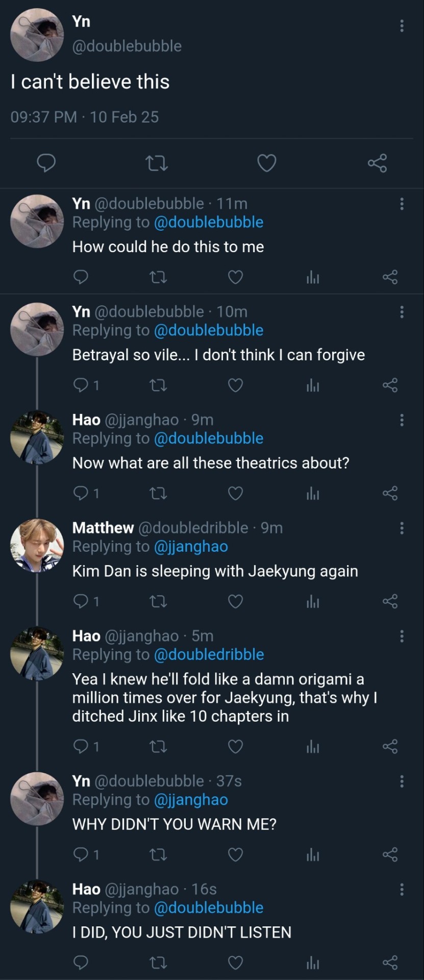Like Hao's "fold like a damn origami" tweet
Screen dimensions: 424x980
coord(235,747)
